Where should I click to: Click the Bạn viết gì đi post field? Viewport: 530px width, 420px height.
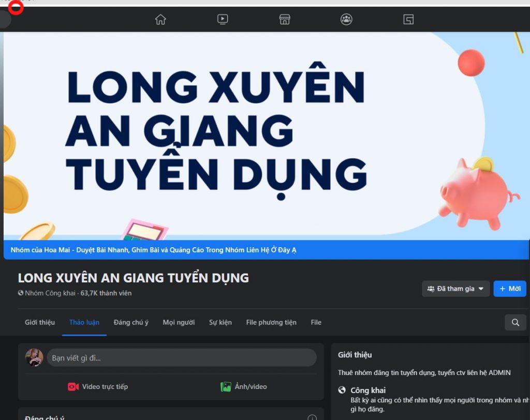click(x=181, y=358)
